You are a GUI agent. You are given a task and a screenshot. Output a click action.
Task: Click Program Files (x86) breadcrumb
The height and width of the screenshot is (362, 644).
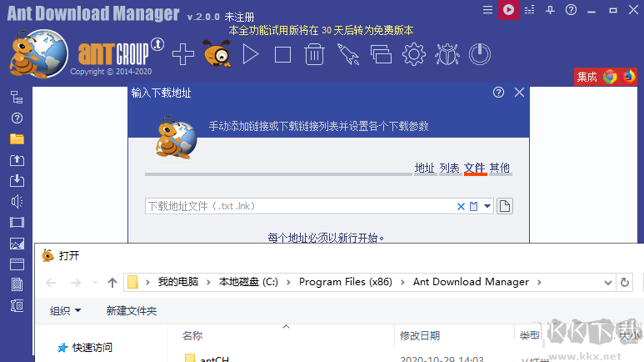346,282
